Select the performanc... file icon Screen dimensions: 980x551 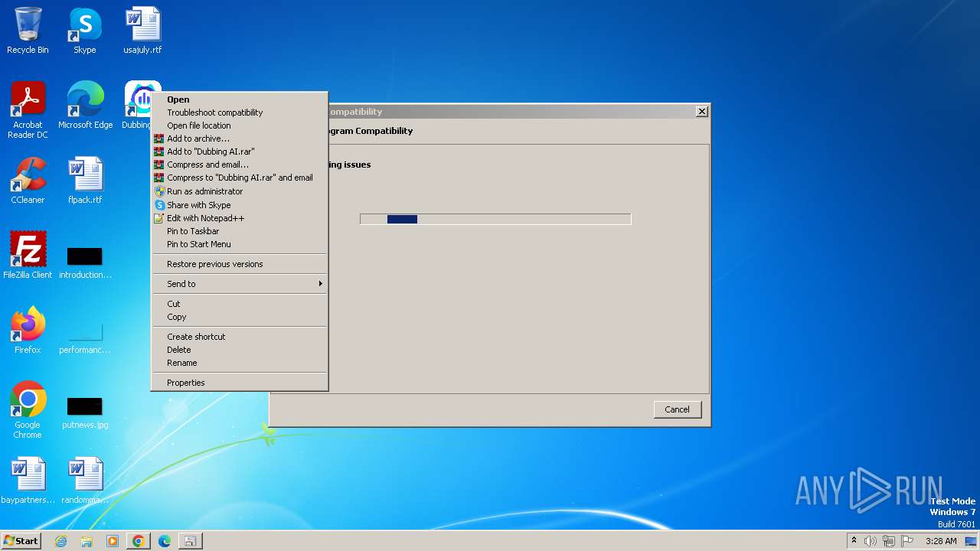pyautogui.click(x=84, y=337)
